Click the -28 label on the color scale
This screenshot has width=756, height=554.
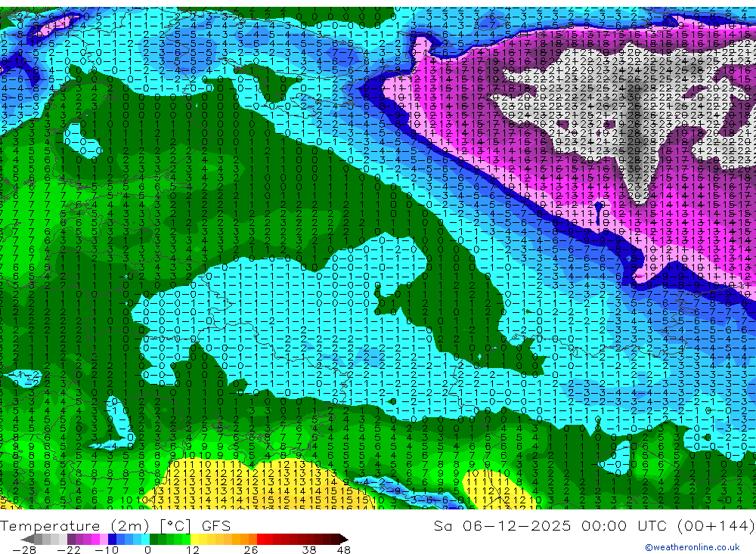[24, 550]
